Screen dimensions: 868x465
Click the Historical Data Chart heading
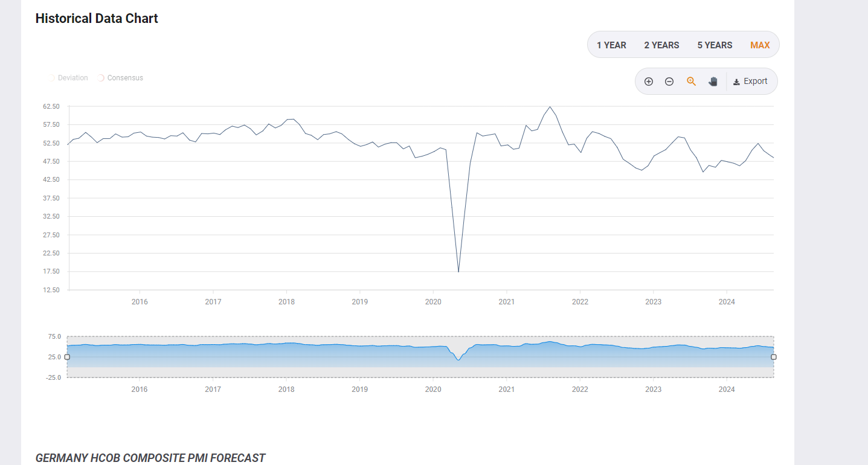pyautogui.click(x=97, y=18)
